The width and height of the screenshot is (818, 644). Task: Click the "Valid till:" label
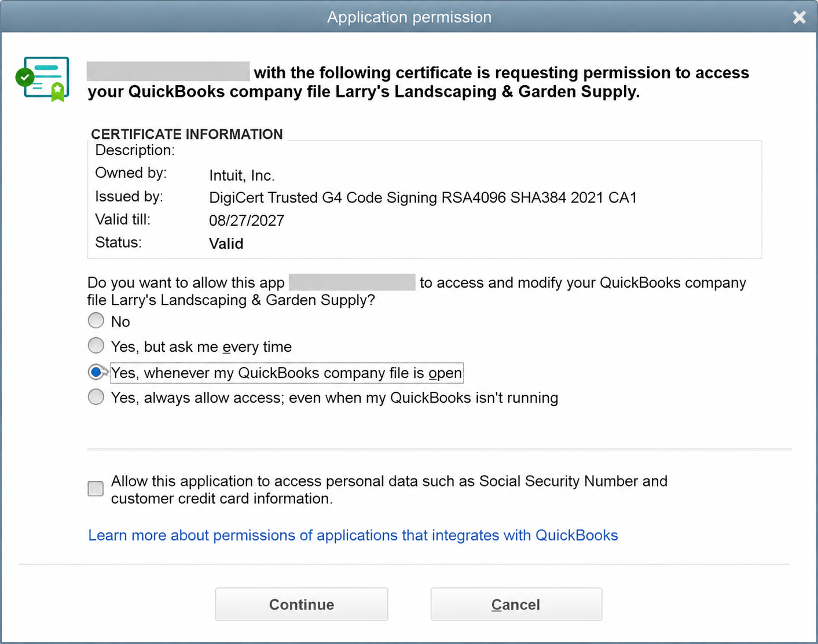123,220
